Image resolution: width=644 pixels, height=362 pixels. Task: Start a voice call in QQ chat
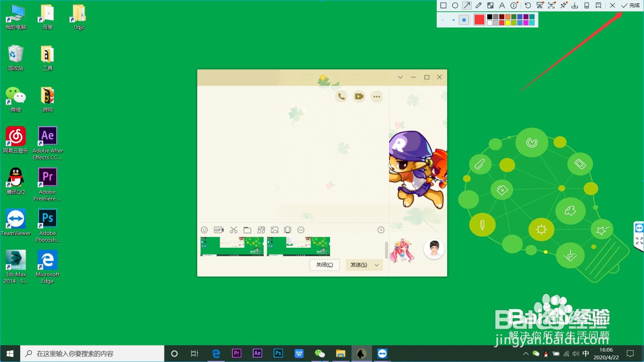(x=341, y=97)
